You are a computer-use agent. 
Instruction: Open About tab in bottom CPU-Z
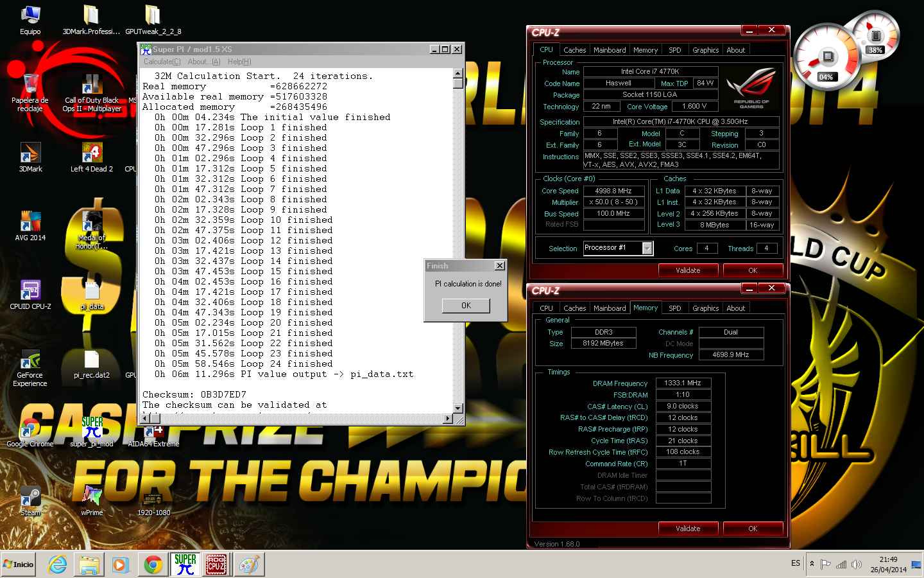tap(735, 308)
